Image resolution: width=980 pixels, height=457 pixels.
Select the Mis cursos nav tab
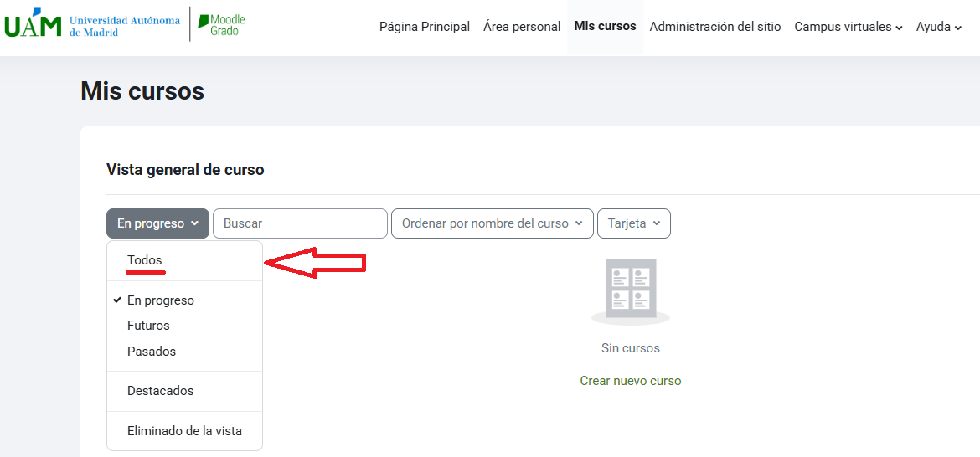tap(605, 27)
